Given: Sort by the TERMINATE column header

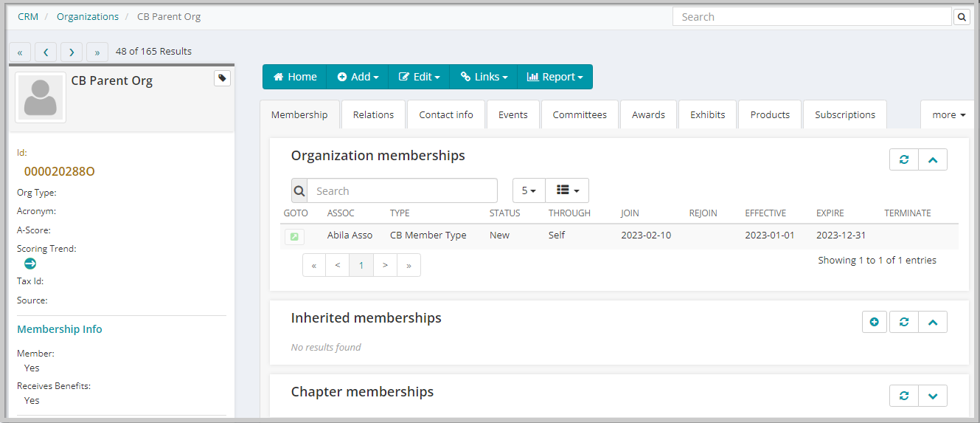Looking at the screenshot, I should coord(908,213).
